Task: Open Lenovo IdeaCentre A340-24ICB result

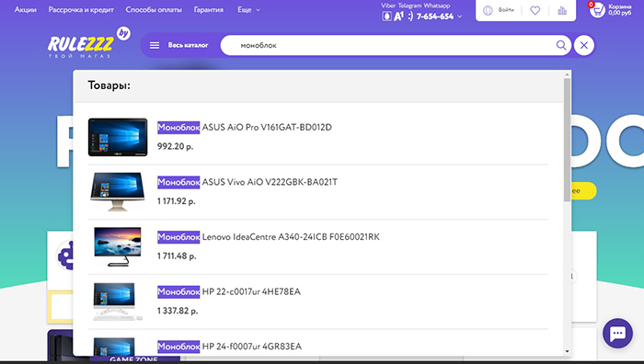Action: pos(269,237)
